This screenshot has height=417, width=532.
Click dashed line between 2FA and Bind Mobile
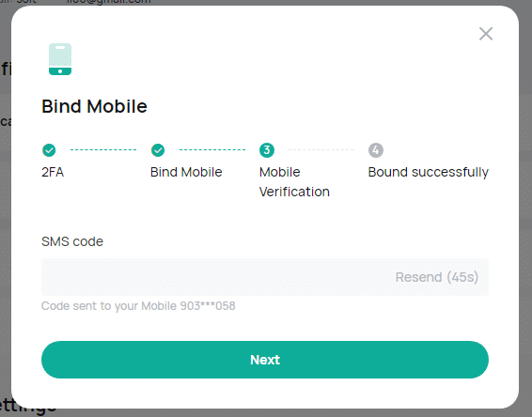pyautogui.click(x=103, y=149)
